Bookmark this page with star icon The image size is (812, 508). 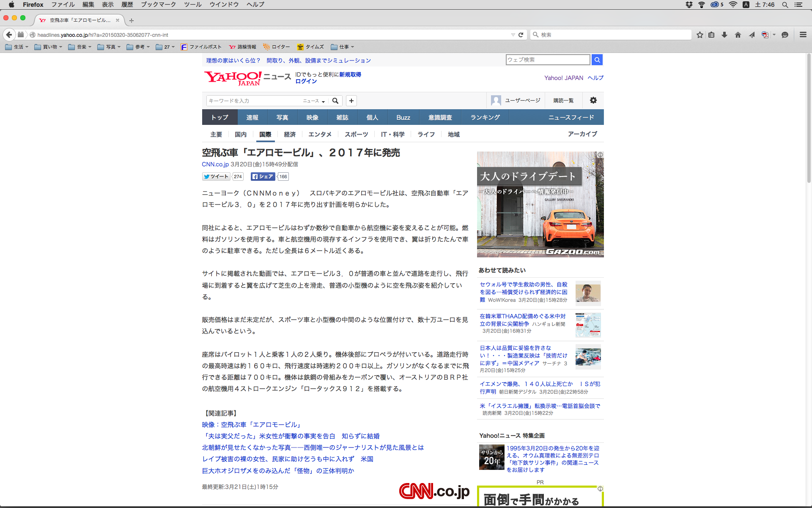click(x=700, y=35)
